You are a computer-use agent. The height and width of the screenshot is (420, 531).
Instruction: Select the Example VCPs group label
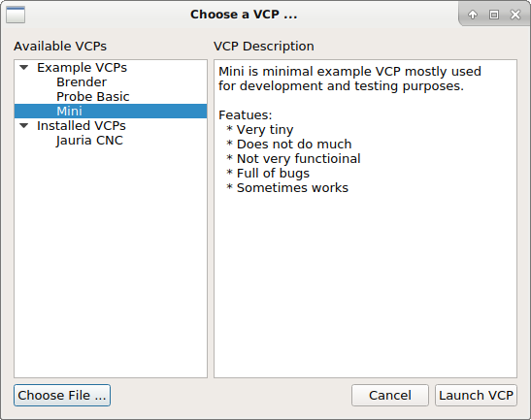click(82, 67)
